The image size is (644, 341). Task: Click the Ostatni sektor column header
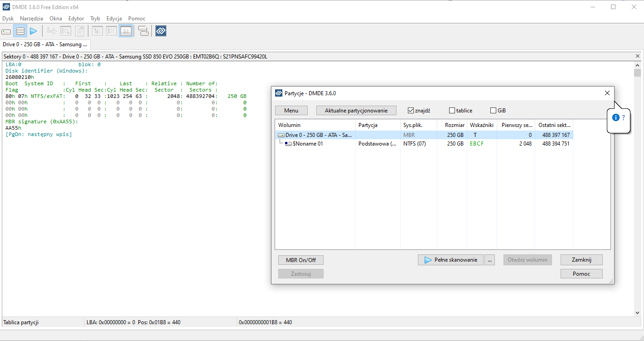point(554,125)
